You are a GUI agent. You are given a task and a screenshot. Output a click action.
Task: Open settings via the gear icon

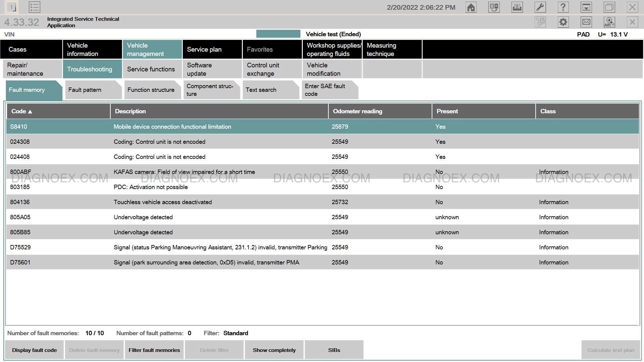[563, 22]
